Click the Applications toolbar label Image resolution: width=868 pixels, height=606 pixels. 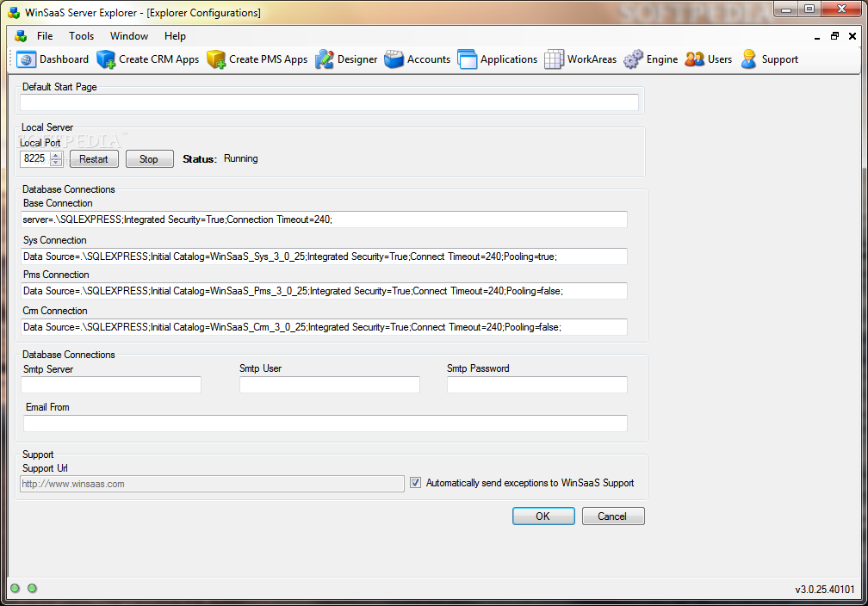point(509,59)
